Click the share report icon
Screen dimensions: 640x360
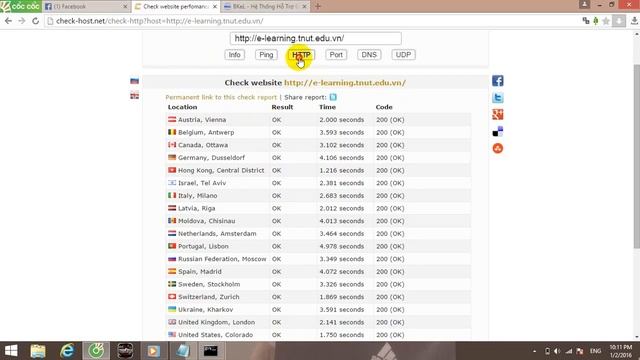333,97
